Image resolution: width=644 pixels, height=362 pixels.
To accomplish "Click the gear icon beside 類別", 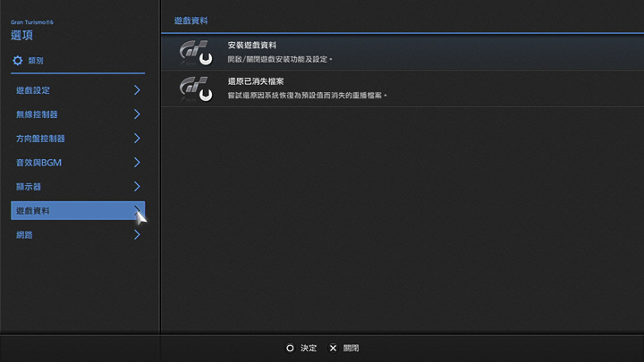I will pos(17,61).
